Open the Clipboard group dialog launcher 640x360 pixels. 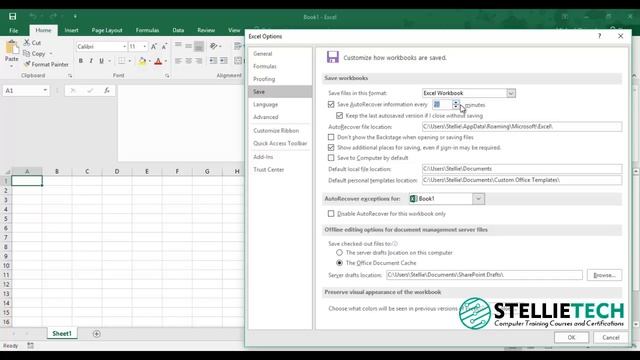click(x=70, y=76)
